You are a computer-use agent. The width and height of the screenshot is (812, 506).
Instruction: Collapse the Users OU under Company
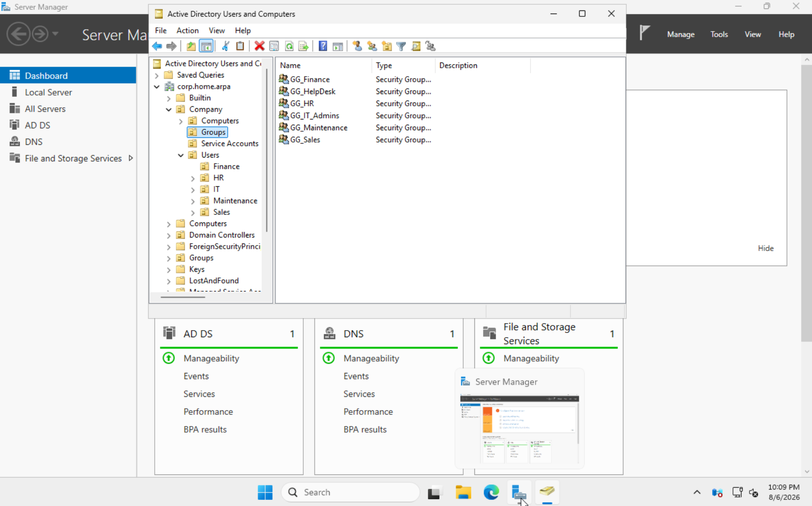[181, 155]
